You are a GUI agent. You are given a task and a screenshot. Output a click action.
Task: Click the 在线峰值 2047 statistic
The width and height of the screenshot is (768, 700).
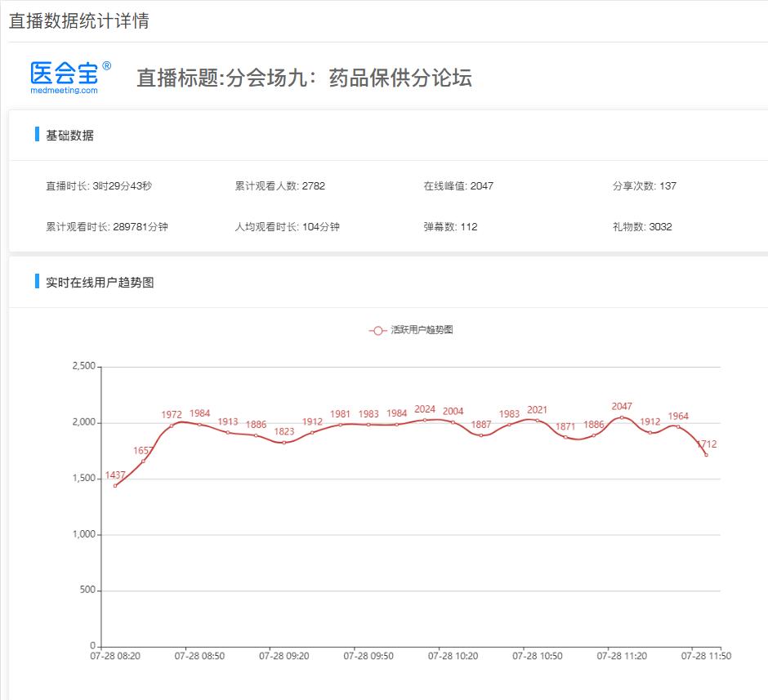(x=458, y=185)
